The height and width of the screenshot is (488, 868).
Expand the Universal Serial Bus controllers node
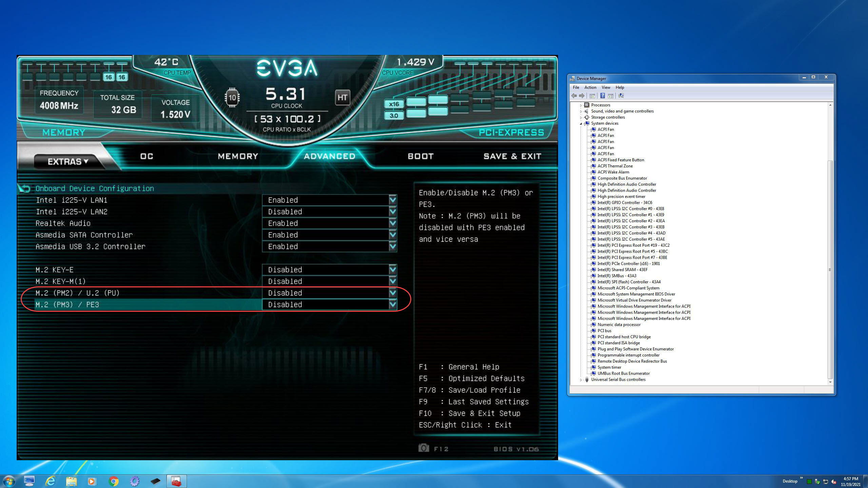[x=581, y=380]
